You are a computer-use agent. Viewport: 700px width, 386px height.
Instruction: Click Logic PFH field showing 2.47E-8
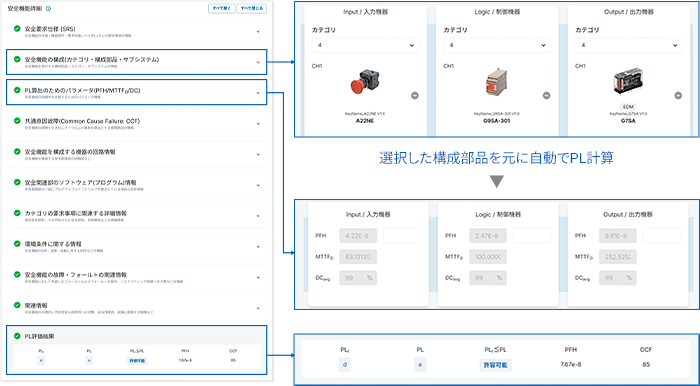click(488, 236)
